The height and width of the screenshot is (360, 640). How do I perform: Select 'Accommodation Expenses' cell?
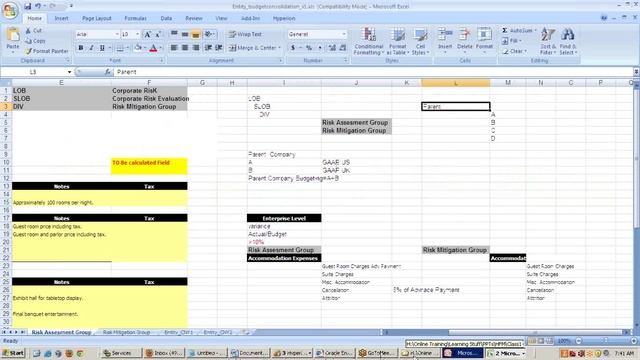[284, 258]
